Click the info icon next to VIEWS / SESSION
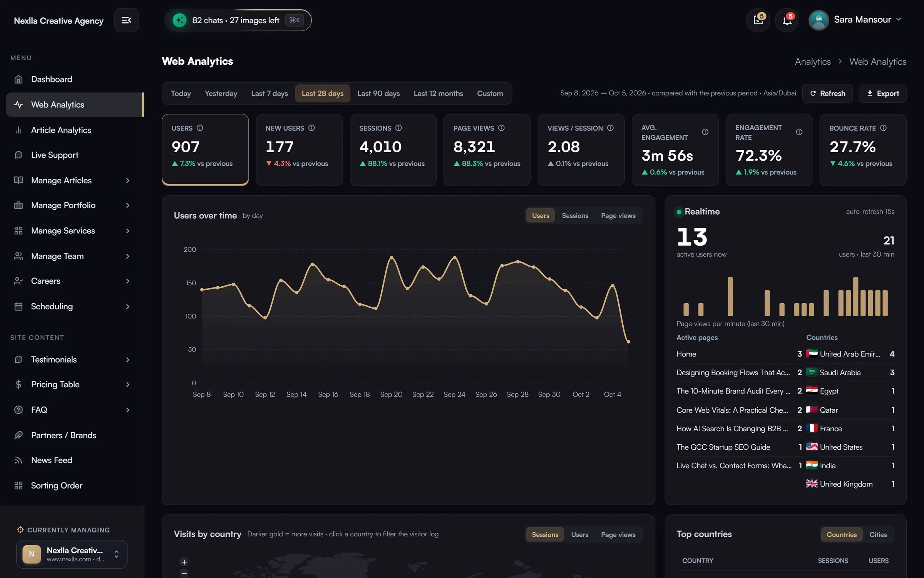 pyautogui.click(x=610, y=128)
